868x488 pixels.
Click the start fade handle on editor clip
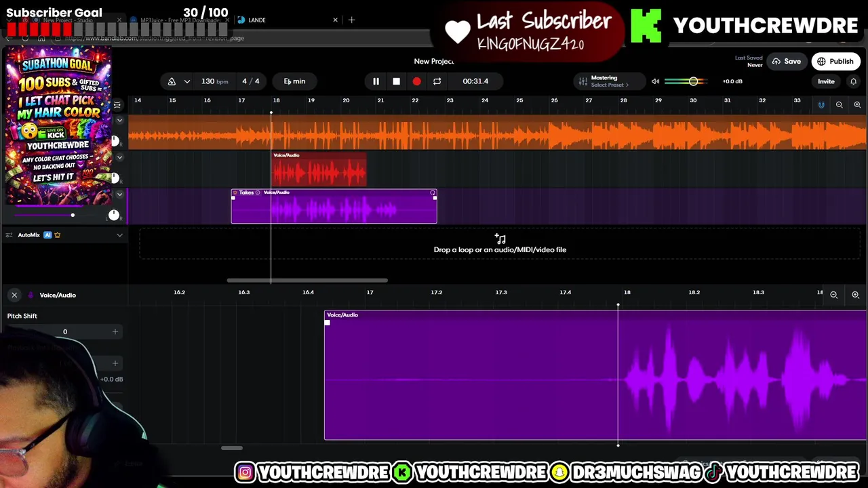328,323
